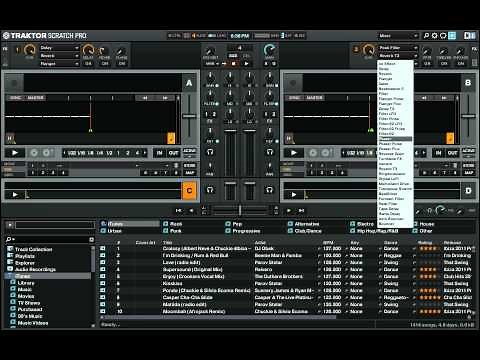Open Club/Dance favorite folder
The width and height of the screenshot is (480, 360).
point(305,231)
